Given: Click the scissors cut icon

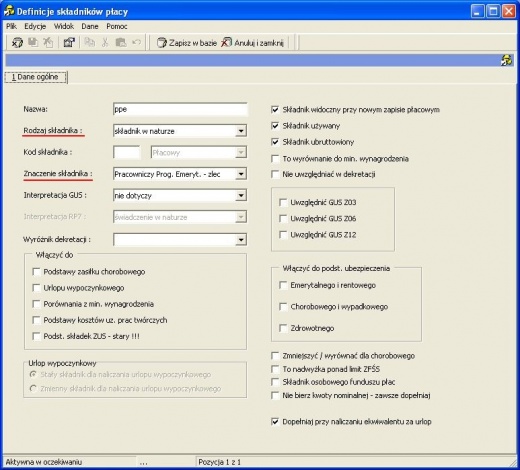Looking at the screenshot, I should coord(105,42).
